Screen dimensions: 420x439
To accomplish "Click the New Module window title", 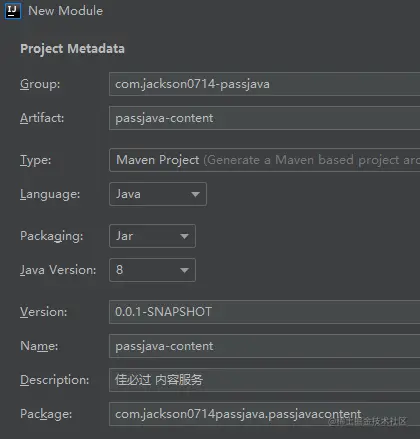I will (x=66, y=11).
